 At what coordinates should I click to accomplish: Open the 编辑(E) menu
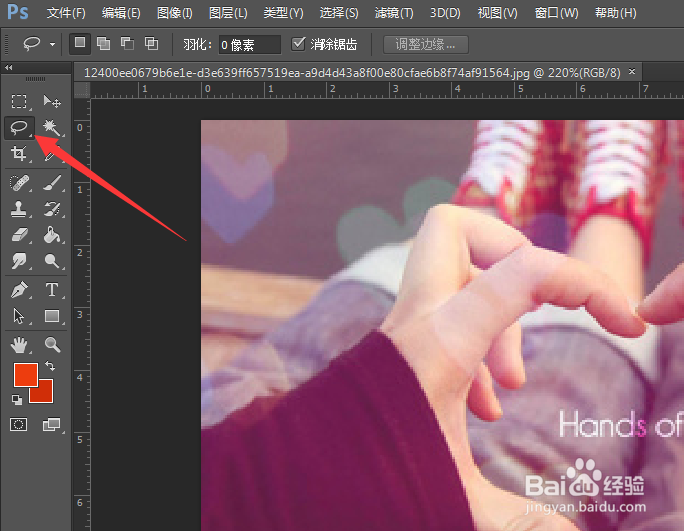click(x=121, y=13)
